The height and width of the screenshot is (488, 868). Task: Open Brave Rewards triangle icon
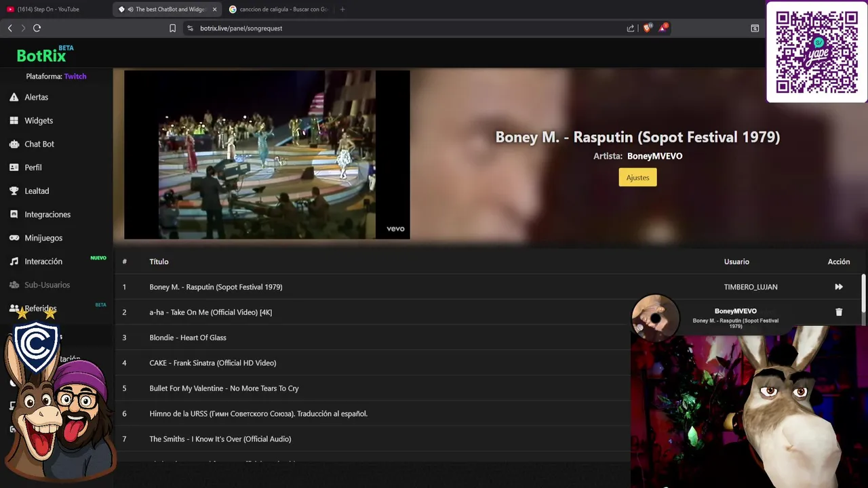click(663, 28)
